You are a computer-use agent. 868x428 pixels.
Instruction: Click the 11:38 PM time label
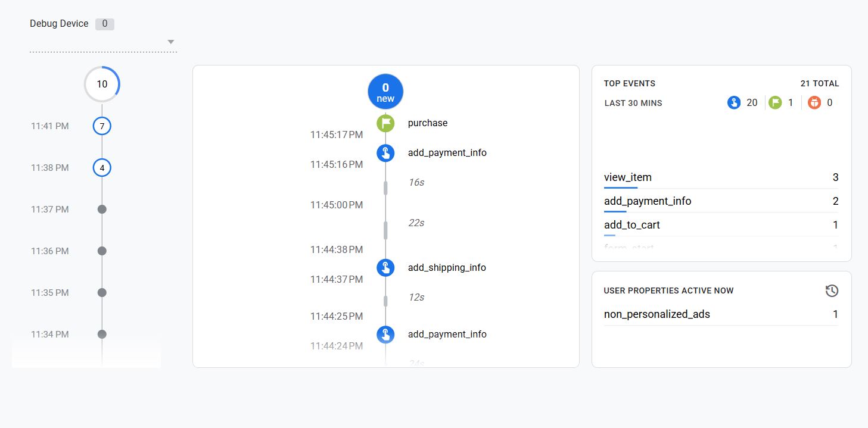[50, 168]
